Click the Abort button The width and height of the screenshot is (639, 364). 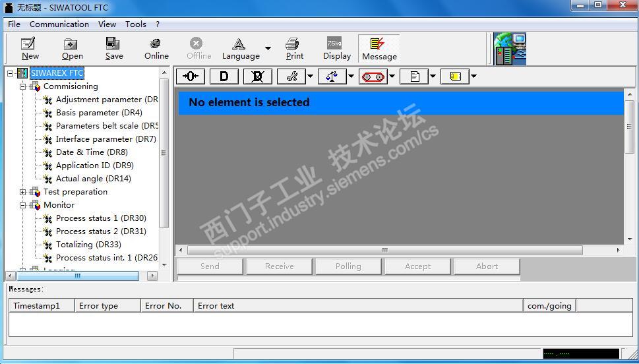point(487,266)
